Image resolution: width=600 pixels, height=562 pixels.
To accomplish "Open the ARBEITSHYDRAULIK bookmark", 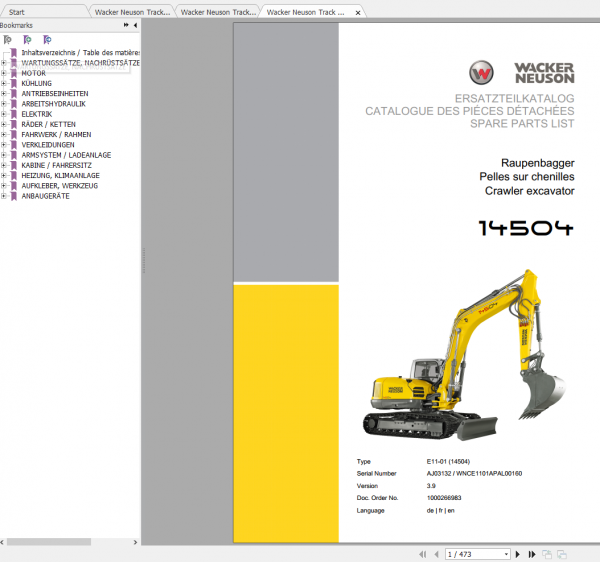I will coord(54,104).
